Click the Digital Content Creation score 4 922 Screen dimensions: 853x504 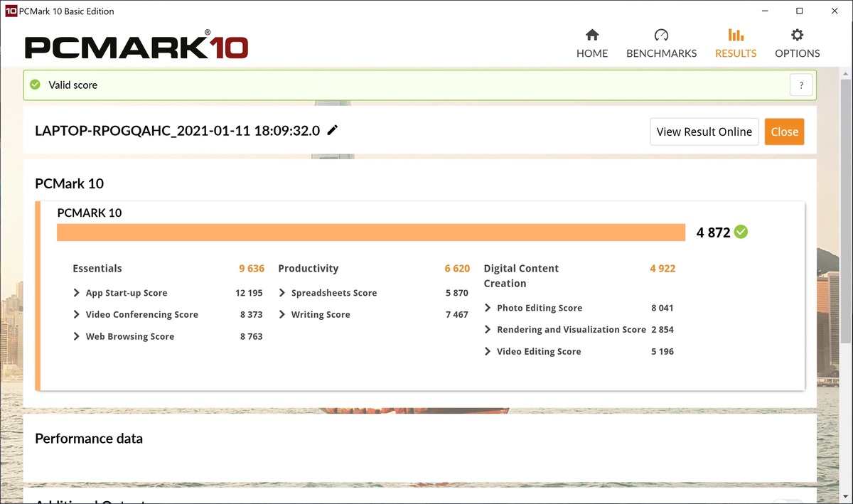point(662,269)
